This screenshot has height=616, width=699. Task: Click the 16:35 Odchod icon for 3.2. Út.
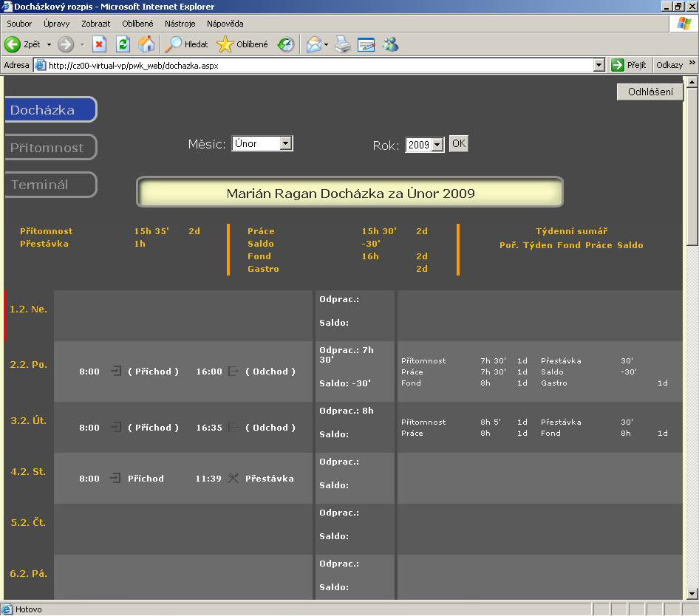[233, 428]
